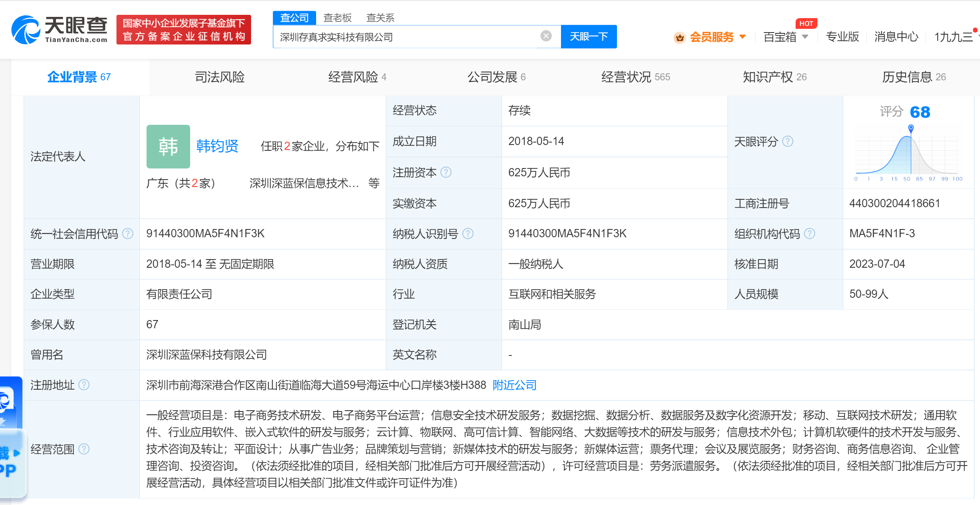Click the red 国家中小企业发展子基金 banner
980x505 pixels.
[x=184, y=30]
